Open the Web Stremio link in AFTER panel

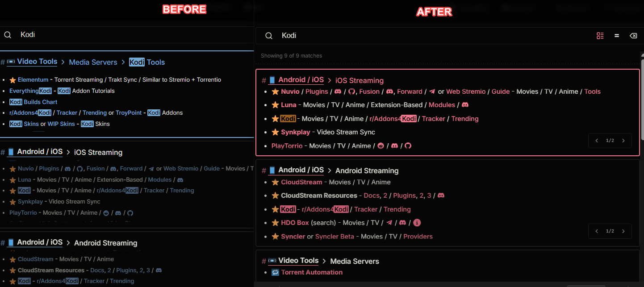(466, 92)
